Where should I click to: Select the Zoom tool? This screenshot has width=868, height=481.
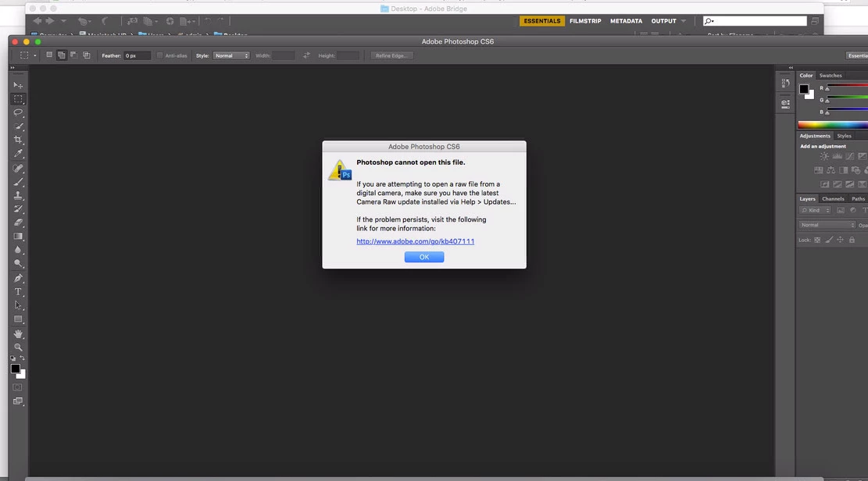[18, 347]
